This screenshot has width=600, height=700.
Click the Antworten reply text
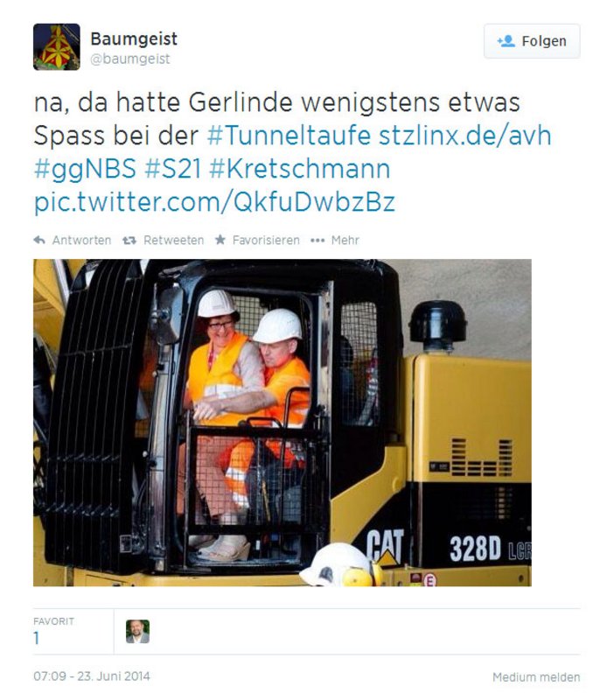point(81,240)
